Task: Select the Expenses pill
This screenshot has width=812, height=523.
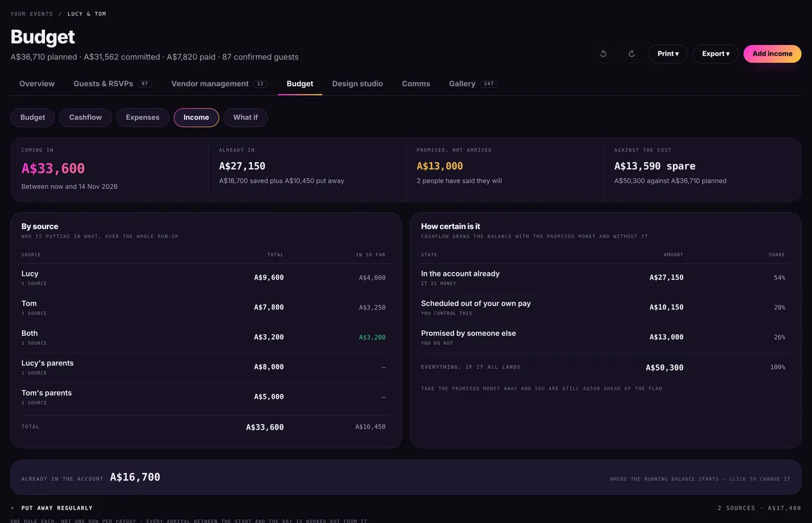Action: coord(143,117)
